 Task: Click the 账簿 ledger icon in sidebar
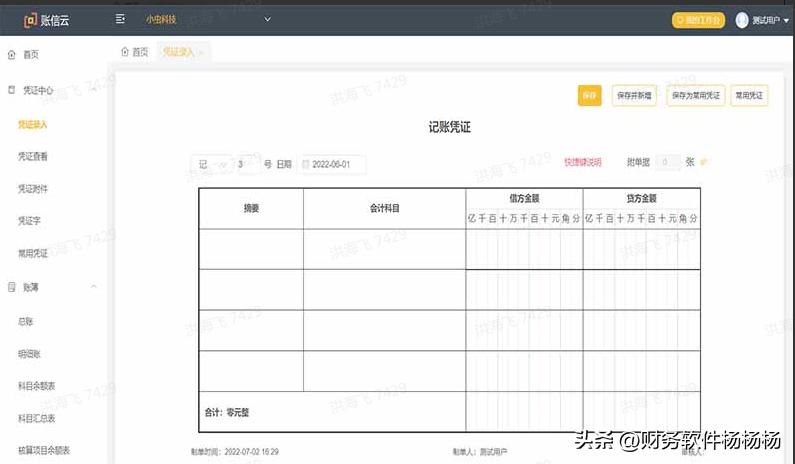tap(12, 287)
